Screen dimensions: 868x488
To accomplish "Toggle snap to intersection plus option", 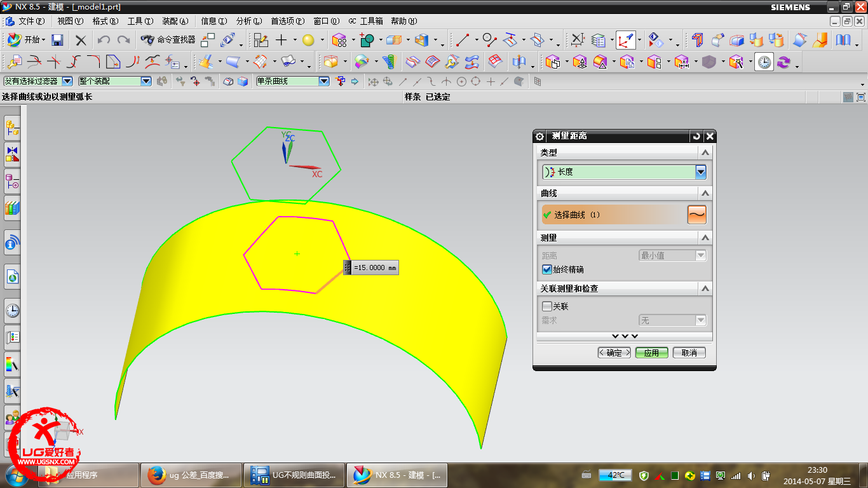I will (490, 81).
